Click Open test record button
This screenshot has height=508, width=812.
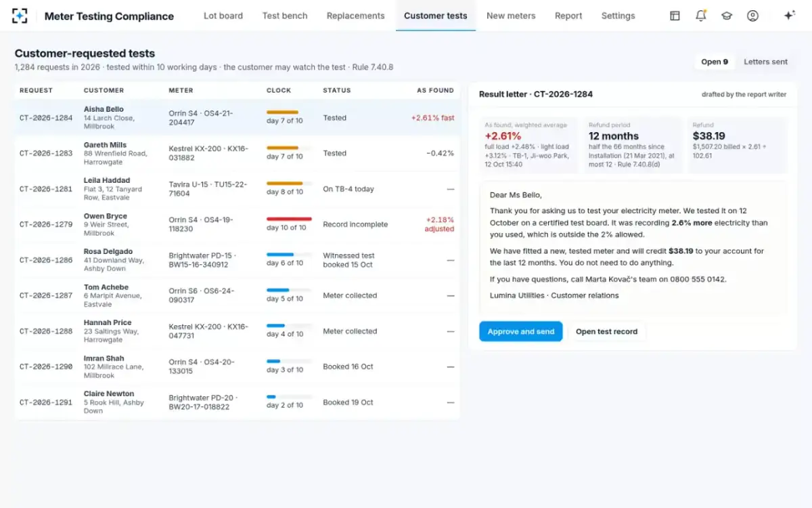606,331
